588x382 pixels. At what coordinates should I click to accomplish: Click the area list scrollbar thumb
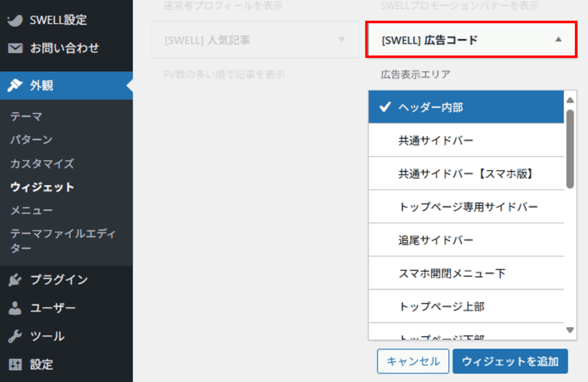pyautogui.click(x=570, y=148)
